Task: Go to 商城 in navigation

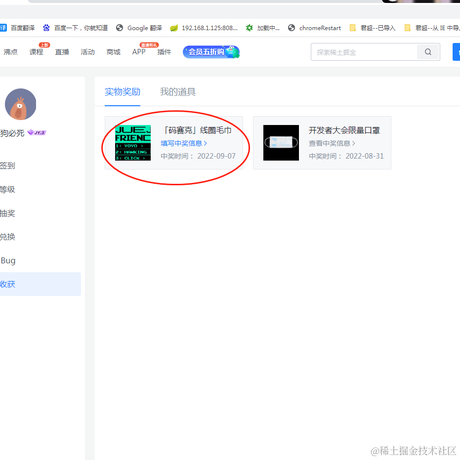Action: click(113, 52)
